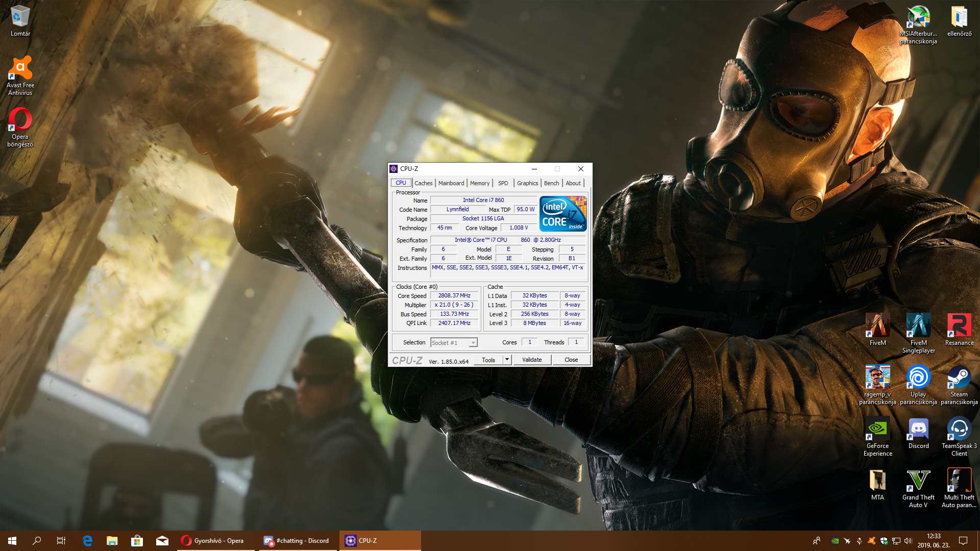Open Task View on the taskbar
The image size is (980, 551).
click(61, 541)
